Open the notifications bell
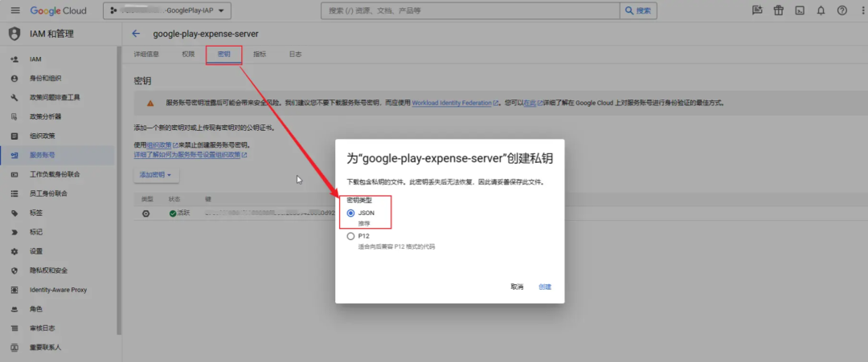 [x=821, y=10]
